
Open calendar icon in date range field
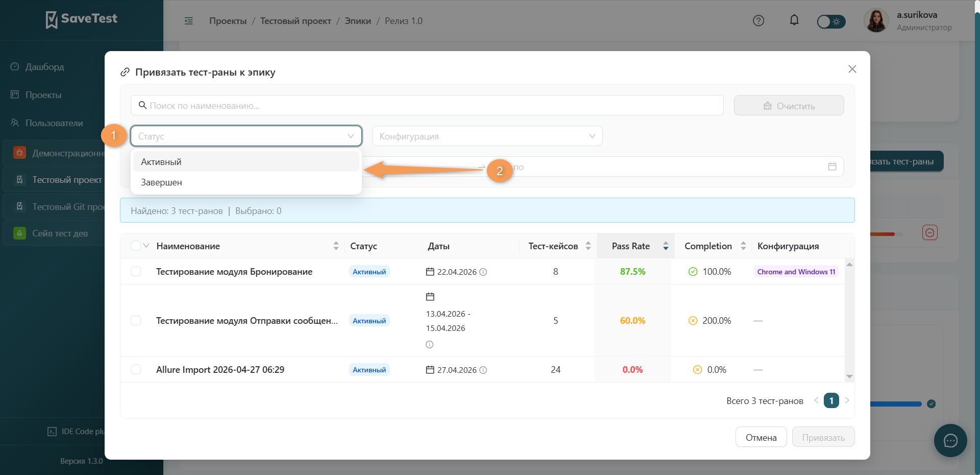point(832,167)
